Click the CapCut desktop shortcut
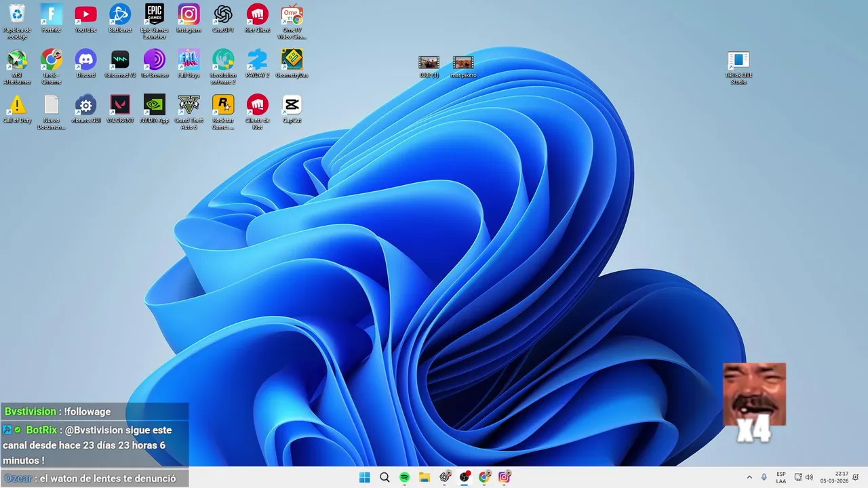The image size is (868, 488). click(x=292, y=109)
